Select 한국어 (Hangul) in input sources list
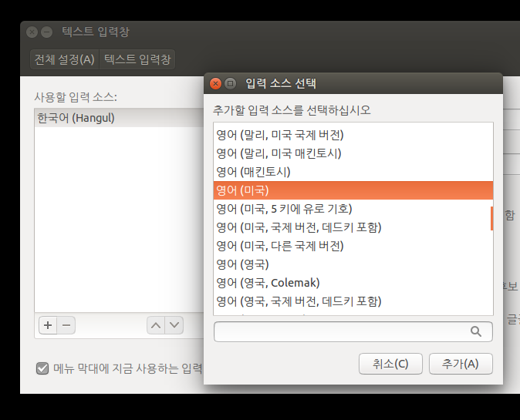520x420 pixels. pos(120,118)
